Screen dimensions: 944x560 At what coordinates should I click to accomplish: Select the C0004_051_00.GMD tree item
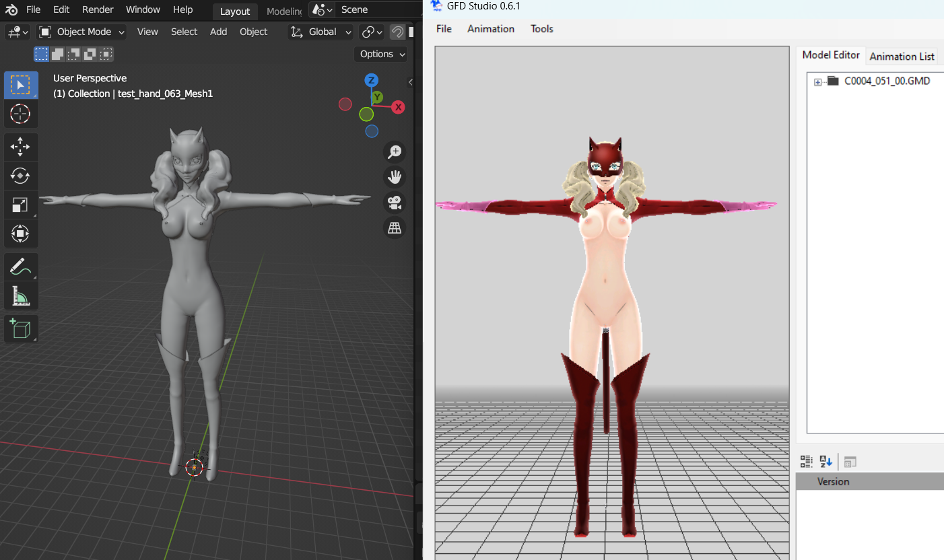click(x=887, y=81)
